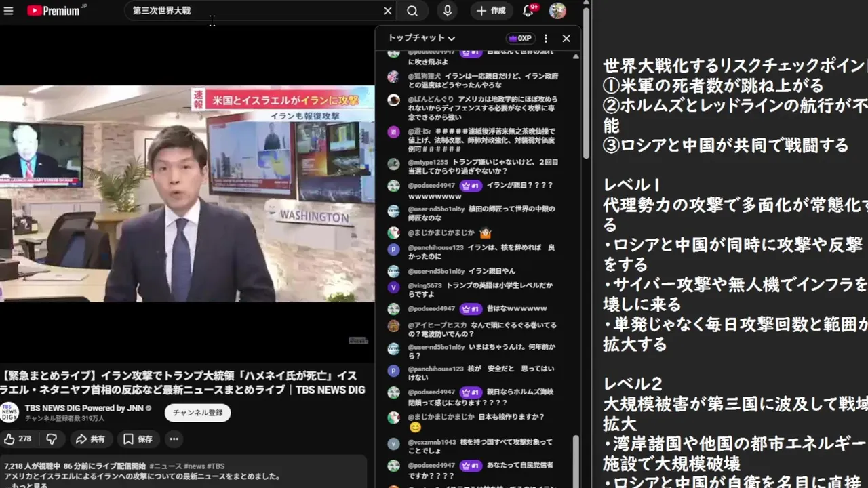868x488 pixels.
Task: Open the YouTube guide hamburger menu
Action: (8, 11)
